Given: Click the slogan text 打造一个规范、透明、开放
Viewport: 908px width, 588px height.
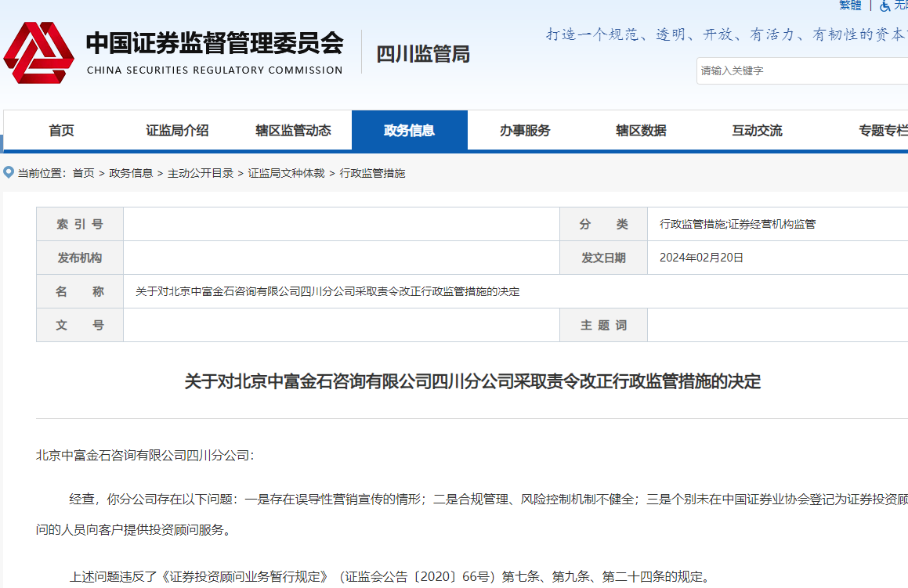Looking at the screenshot, I should (727, 34).
